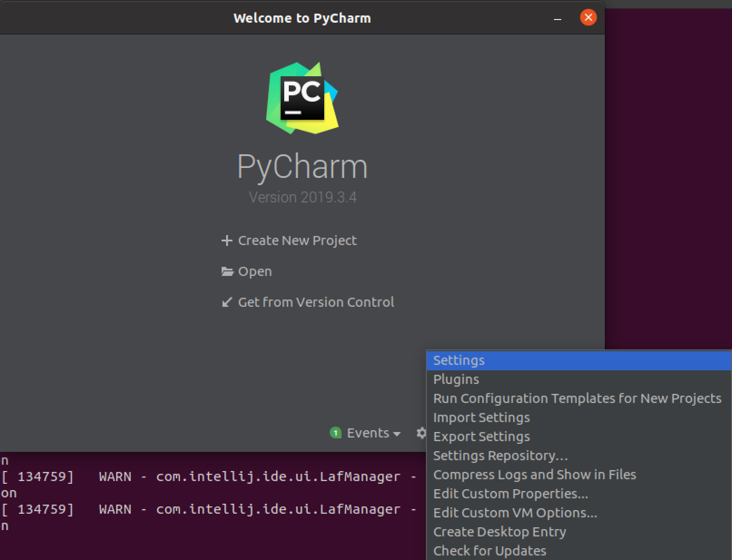Screen dimensions: 732x560
Task: Click the green Events notification badge
Action: click(335, 433)
